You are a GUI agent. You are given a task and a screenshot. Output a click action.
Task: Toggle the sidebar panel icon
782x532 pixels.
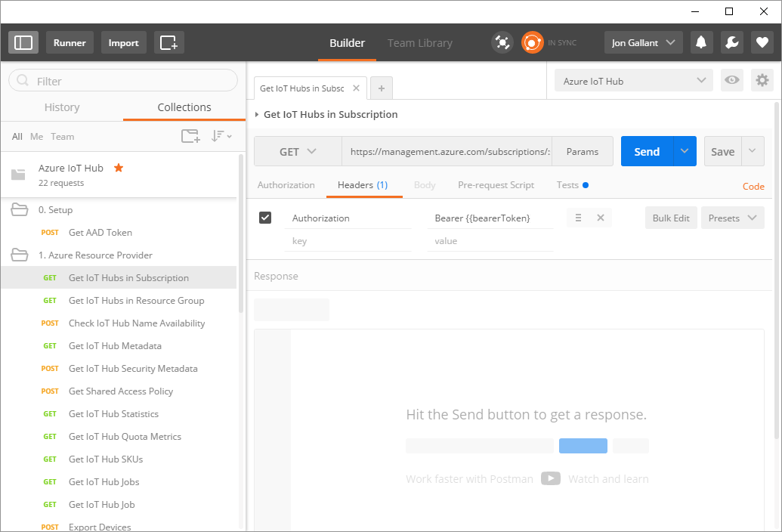(x=23, y=42)
